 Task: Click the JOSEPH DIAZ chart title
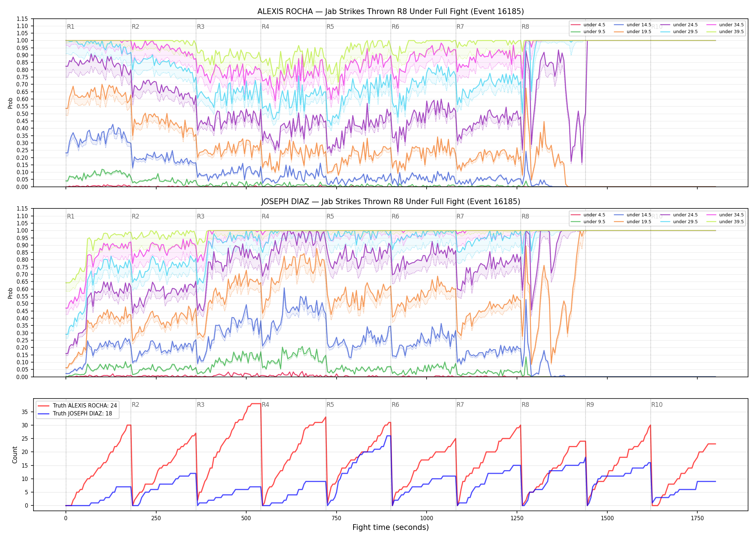pos(391,202)
